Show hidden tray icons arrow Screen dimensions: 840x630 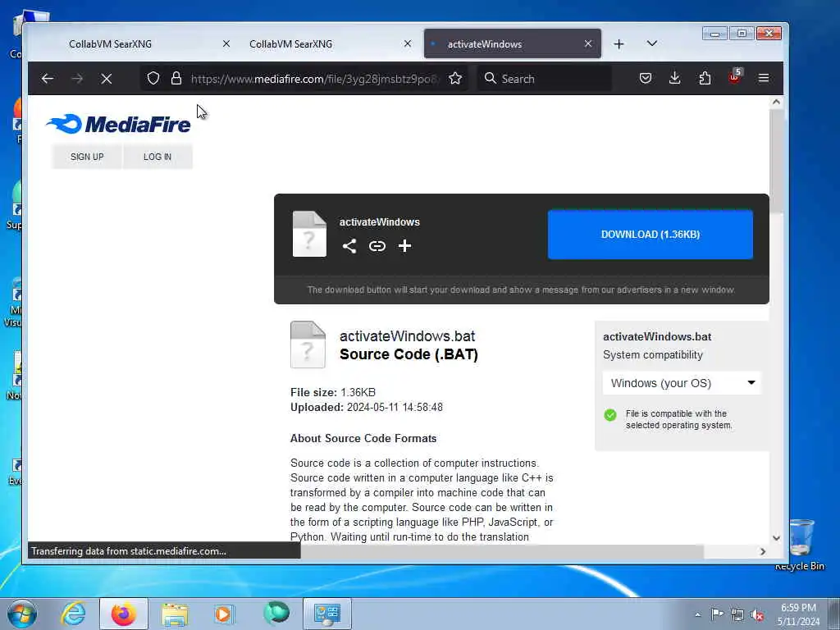tap(697, 614)
